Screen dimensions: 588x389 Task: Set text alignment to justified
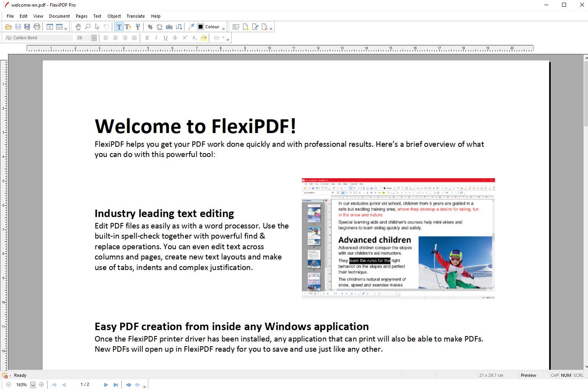point(134,38)
